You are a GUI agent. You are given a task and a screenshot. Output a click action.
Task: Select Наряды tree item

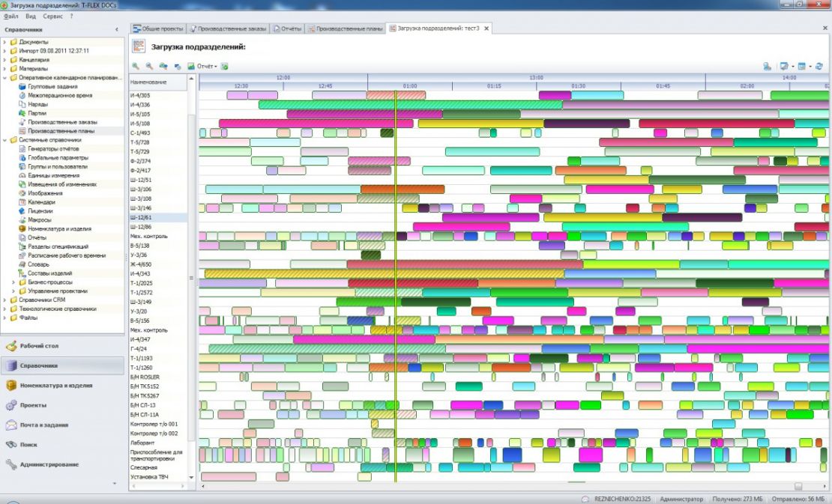[37, 104]
